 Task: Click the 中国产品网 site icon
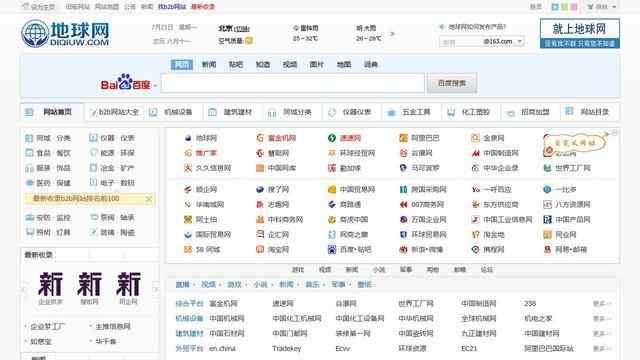547,220
